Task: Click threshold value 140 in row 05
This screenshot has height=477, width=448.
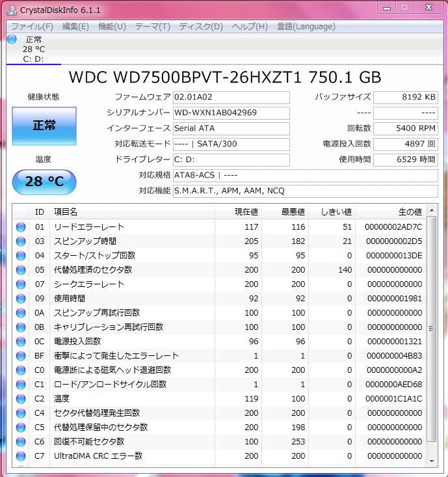Action: click(x=345, y=270)
